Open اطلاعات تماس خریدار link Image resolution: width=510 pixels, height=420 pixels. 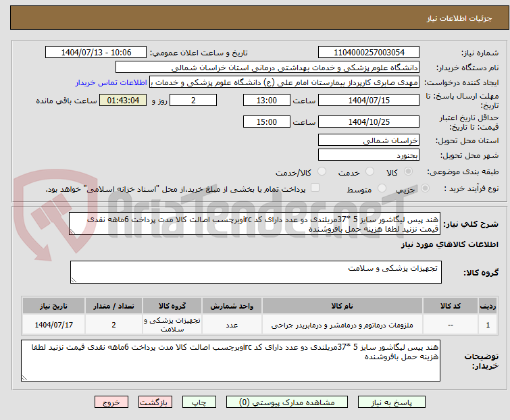coord(111,83)
